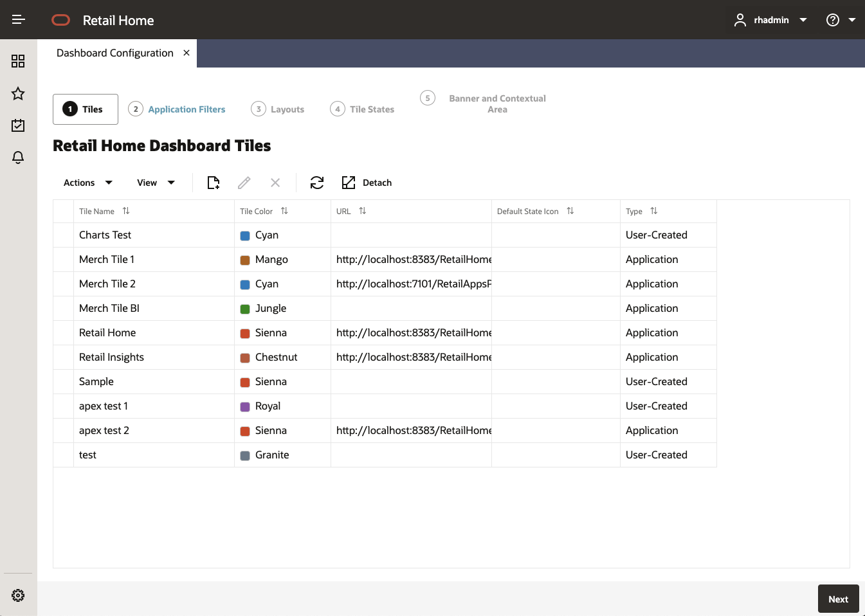Click Jungle color swatch for Merch Tile BI
Screen dimensions: 865x616
245,309
